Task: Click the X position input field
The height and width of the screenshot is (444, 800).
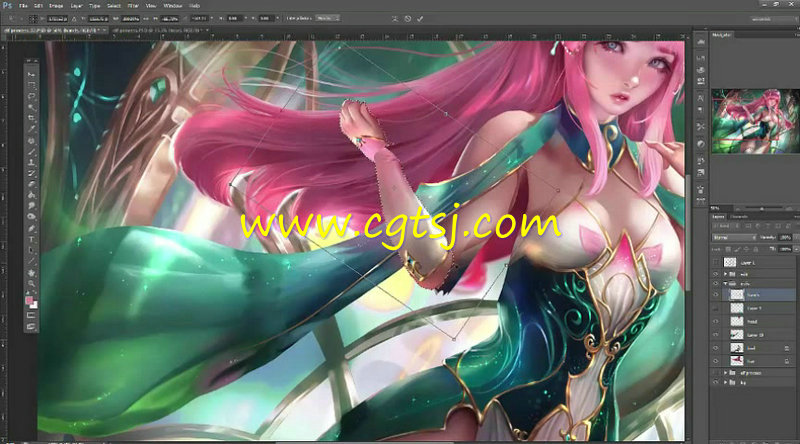Action: pos(57,18)
